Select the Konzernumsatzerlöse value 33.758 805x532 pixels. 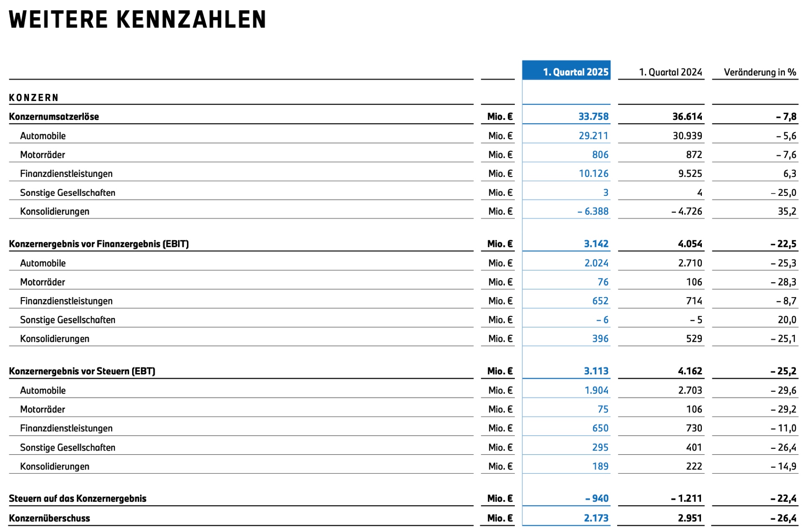point(593,117)
